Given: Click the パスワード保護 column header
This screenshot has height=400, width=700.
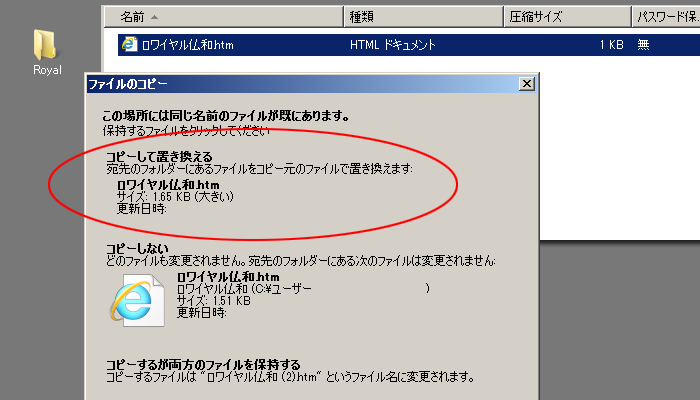Looking at the screenshot, I should pos(666,17).
